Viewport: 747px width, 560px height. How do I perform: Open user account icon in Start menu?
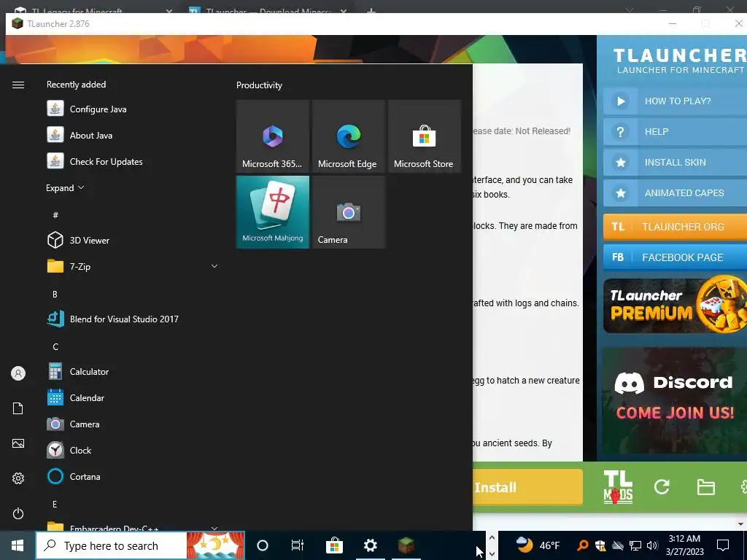(x=18, y=373)
